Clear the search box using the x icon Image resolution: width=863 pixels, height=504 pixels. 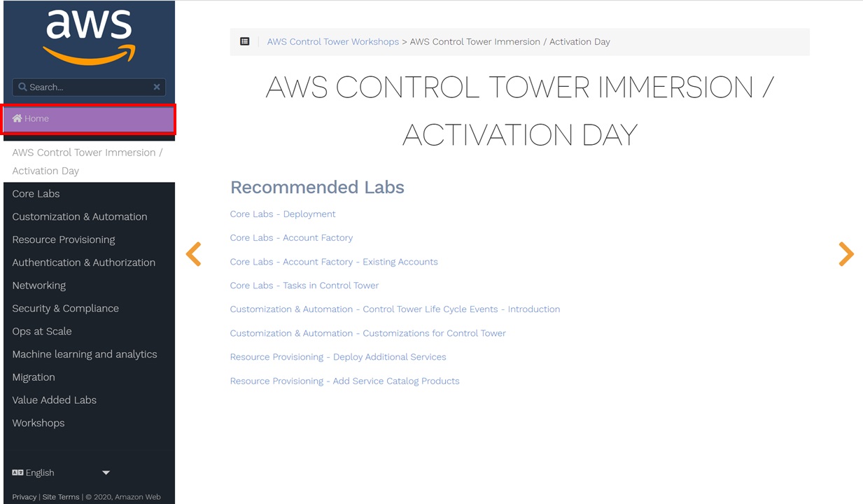point(157,86)
